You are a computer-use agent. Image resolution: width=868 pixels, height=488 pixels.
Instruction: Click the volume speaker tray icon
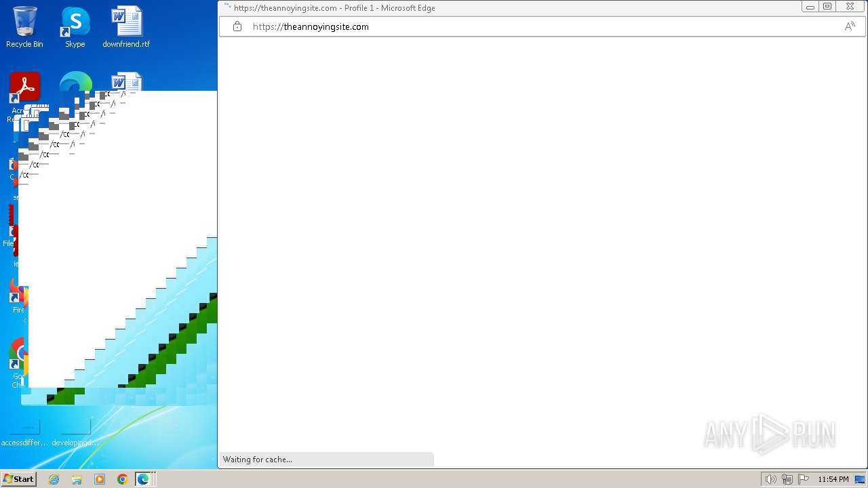[770, 479]
